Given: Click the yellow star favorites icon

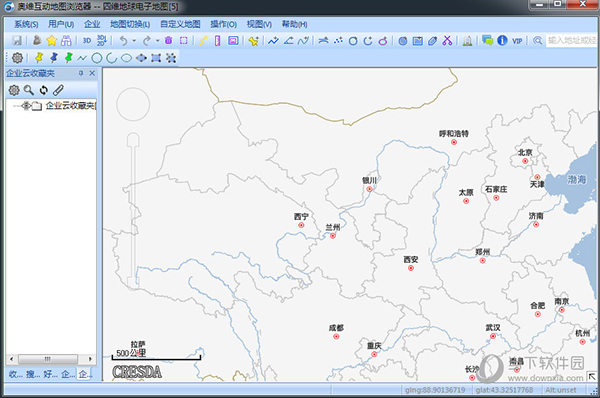Looking at the screenshot, I should [x=52, y=40].
